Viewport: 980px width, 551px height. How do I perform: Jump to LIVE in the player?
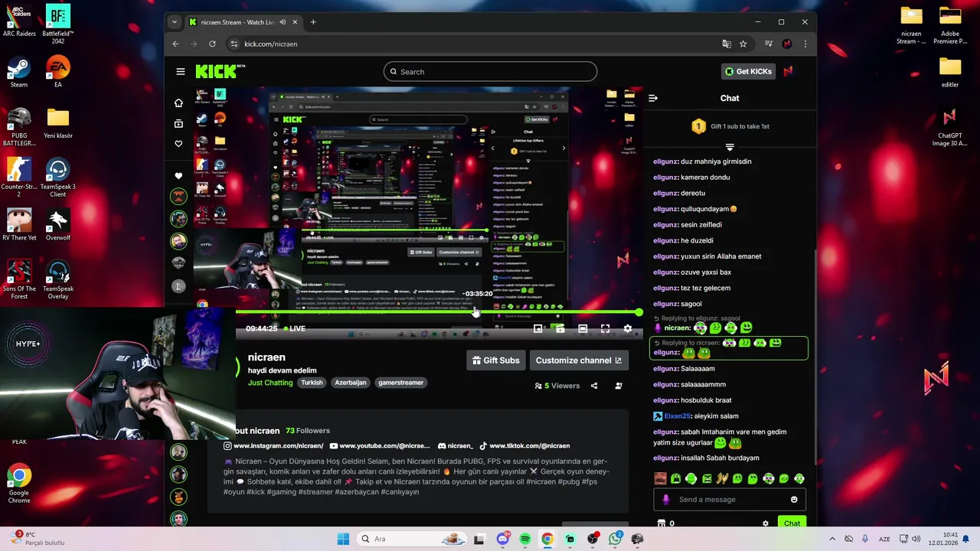(x=295, y=328)
